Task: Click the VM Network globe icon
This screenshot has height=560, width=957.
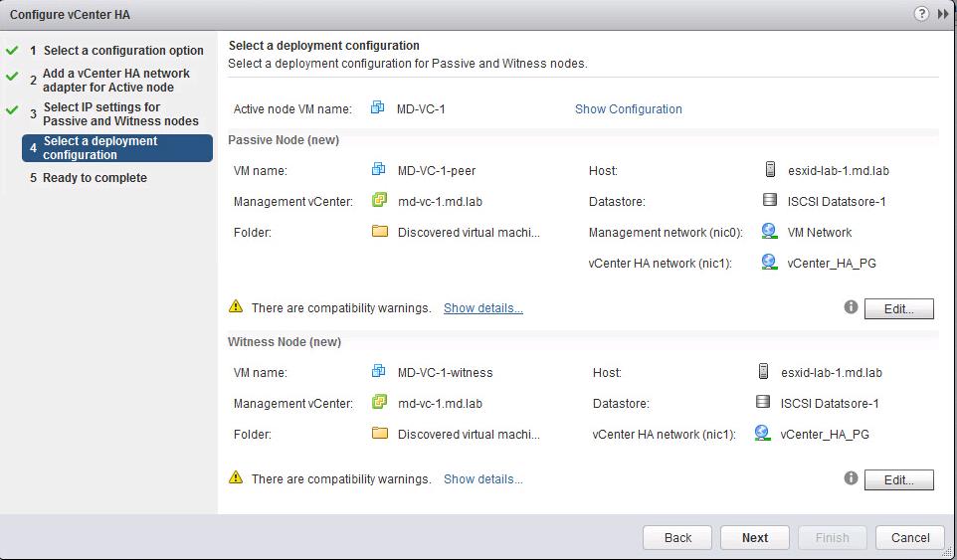Action: click(769, 231)
